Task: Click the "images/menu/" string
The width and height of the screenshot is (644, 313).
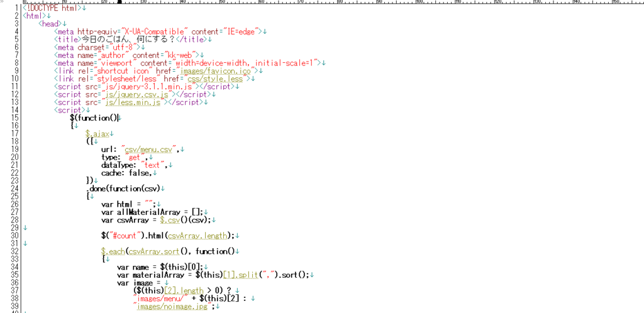Action: tap(162, 299)
